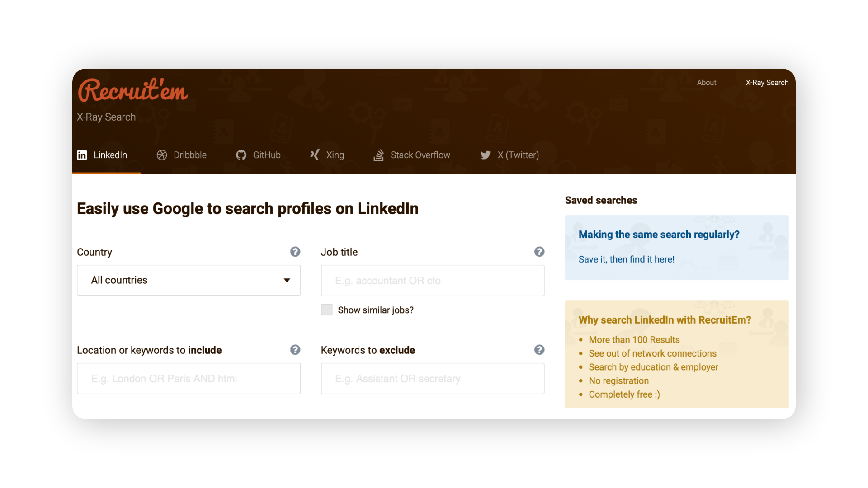Click the 'Making the same search regularly?' heading
868x488 pixels.
point(659,235)
